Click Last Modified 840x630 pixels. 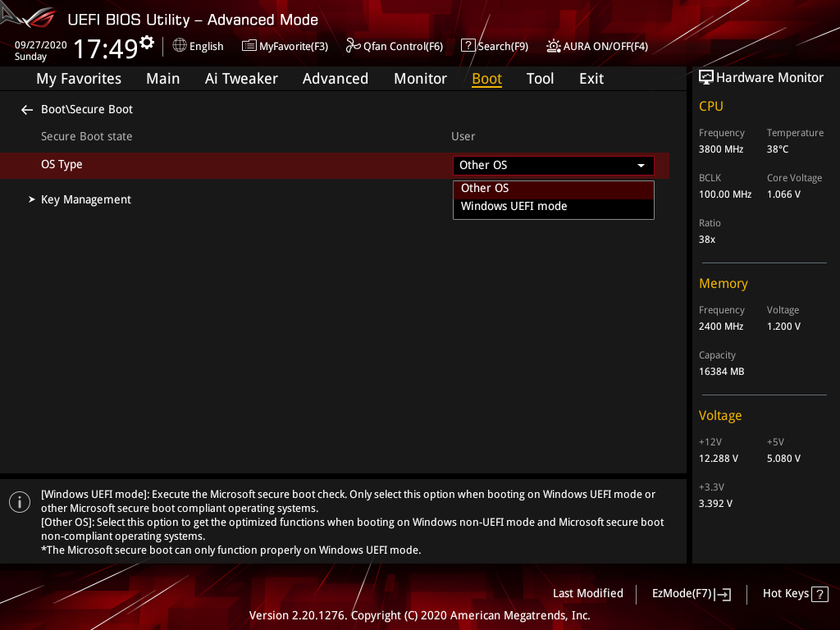[x=587, y=594]
